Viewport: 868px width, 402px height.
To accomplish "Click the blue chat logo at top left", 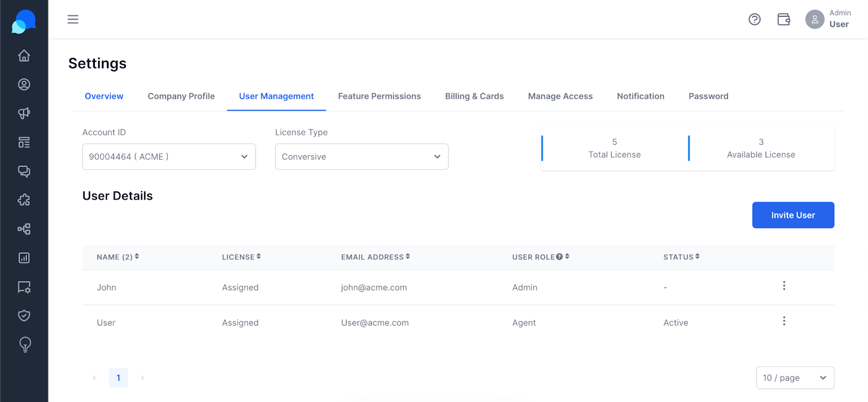I will pyautogui.click(x=24, y=22).
